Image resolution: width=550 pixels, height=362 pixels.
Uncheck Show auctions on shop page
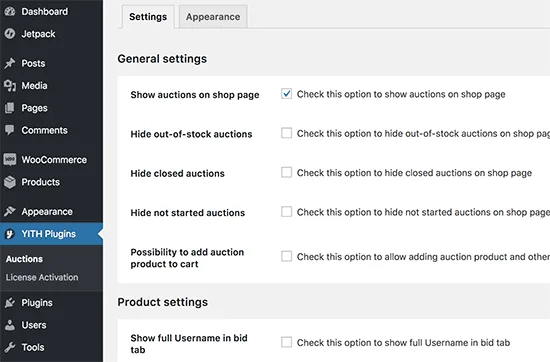(287, 94)
